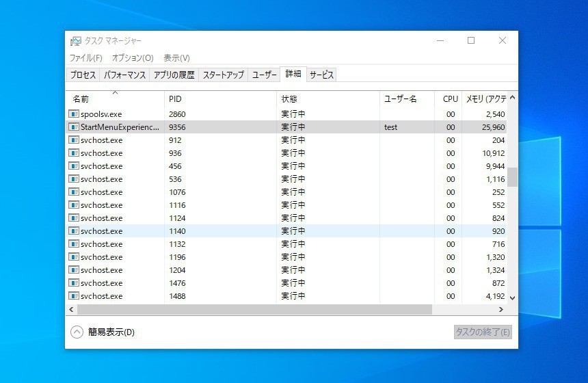Click the user name test cell
The width and height of the screenshot is (588, 383).
click(390, 127)
